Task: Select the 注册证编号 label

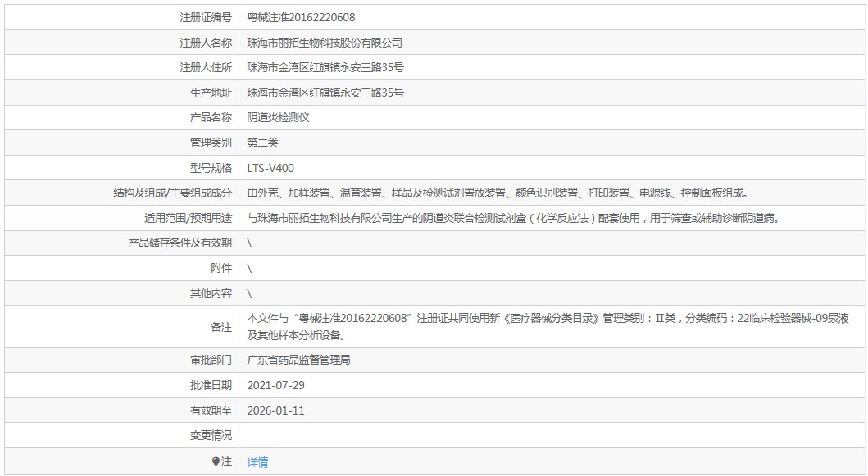Action: tap(206, 18)
